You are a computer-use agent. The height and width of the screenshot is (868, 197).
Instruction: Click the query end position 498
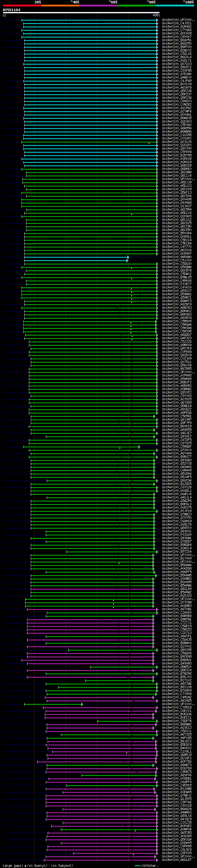(155, 15)
